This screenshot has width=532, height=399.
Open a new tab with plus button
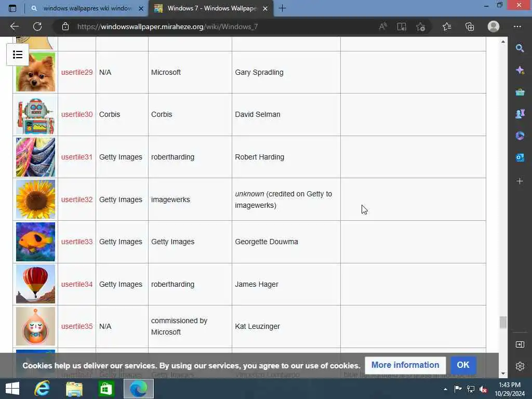pyautogui.click(x=282, y=8)
